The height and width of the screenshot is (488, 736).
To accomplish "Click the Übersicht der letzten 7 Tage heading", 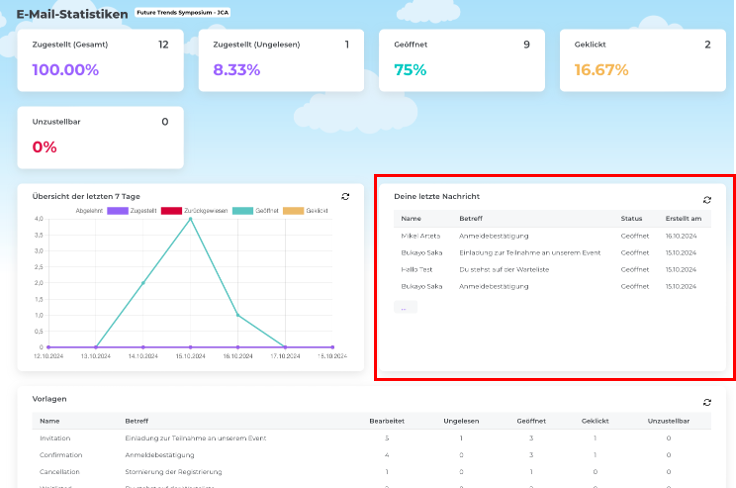I will point(86,197).
